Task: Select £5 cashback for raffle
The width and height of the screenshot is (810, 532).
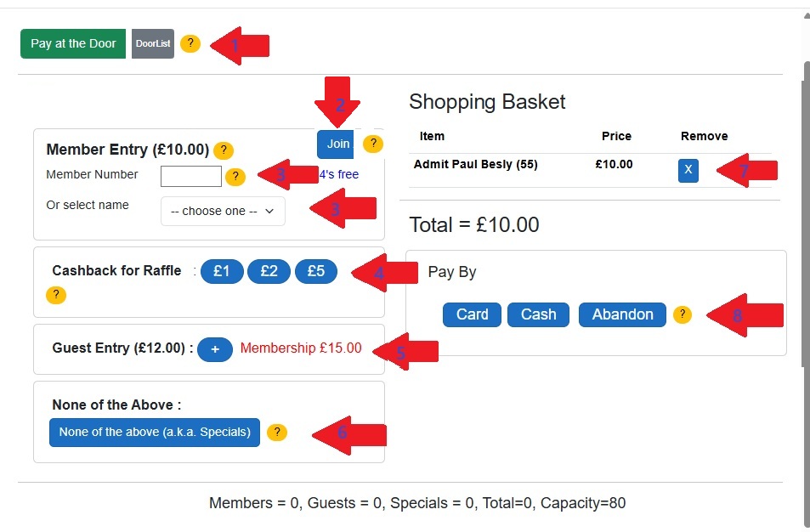Action: 315,271
